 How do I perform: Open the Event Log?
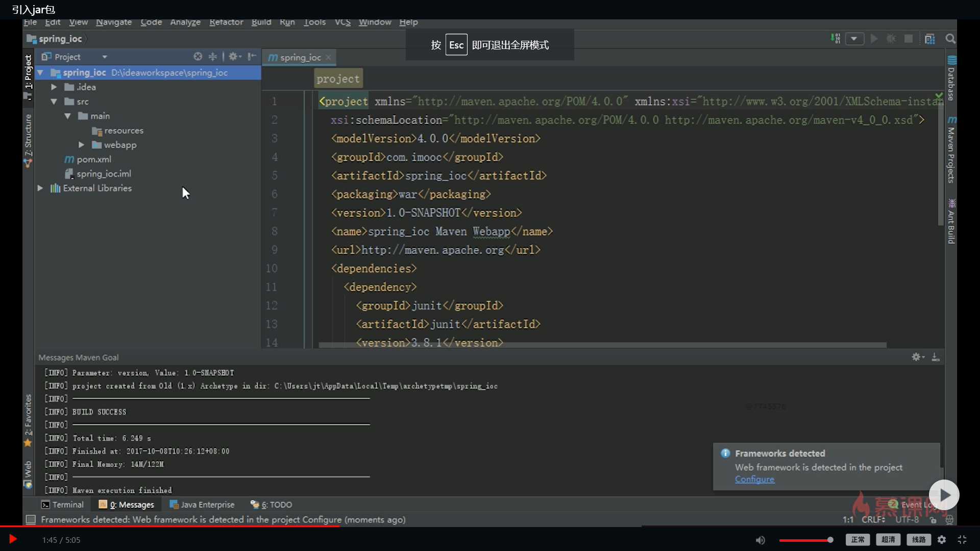click(x=913, y=505)
